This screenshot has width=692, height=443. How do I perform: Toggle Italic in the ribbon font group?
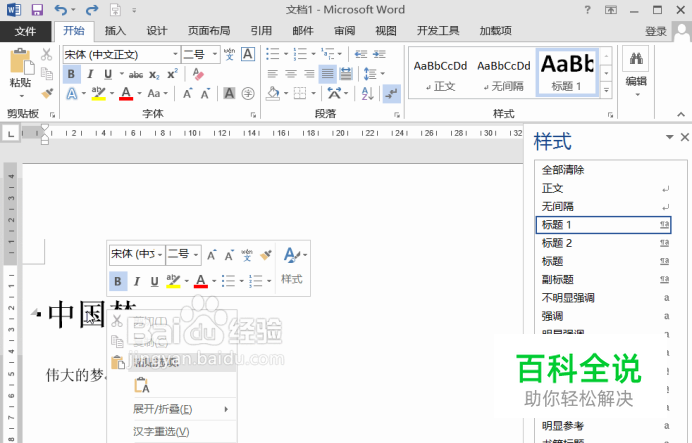pos(90,74)
